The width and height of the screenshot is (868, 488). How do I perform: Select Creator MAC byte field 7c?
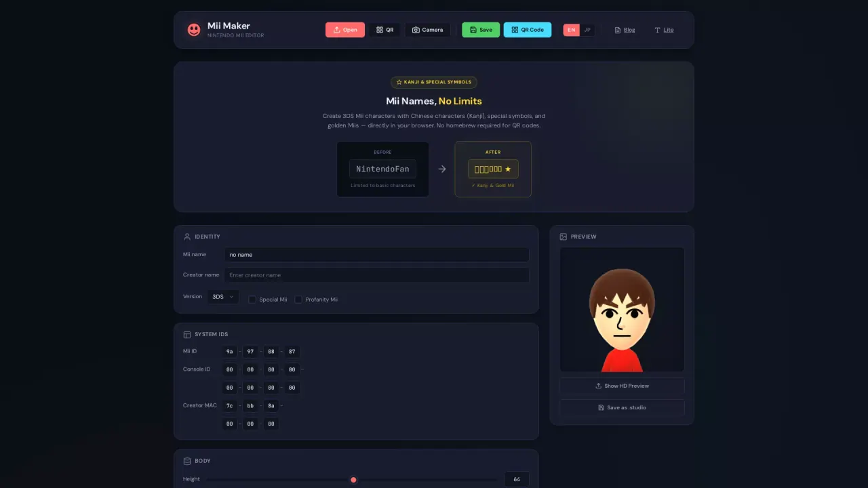(x=230, y=405)
